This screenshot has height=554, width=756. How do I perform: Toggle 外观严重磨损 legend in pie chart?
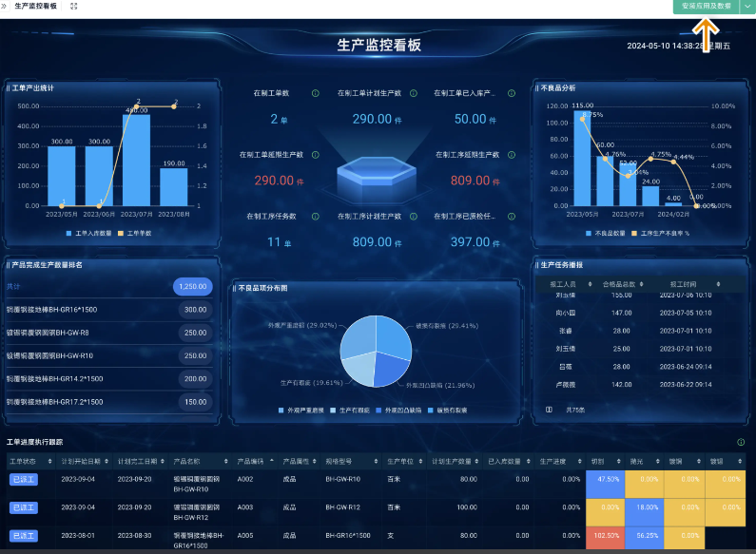click(299, 410)
